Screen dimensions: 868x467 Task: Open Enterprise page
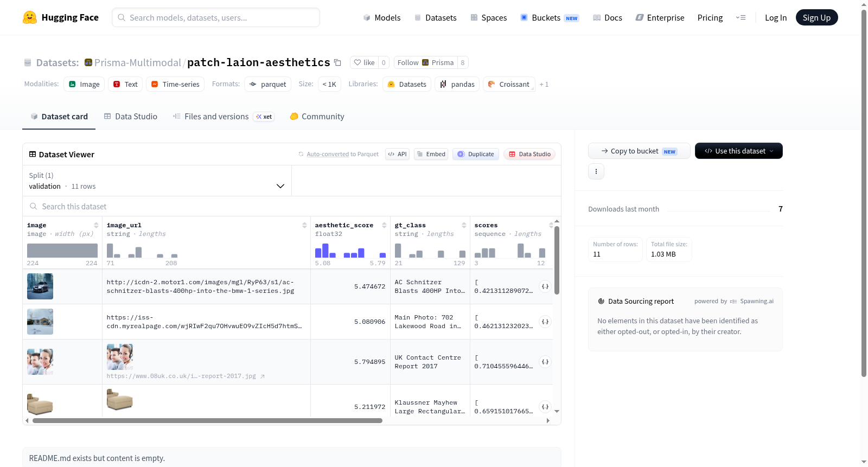pyautogui.click(x=660, y=18)
